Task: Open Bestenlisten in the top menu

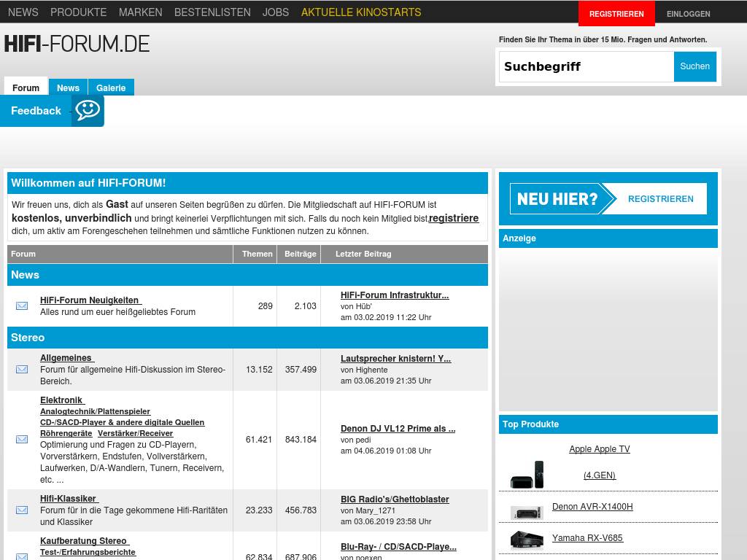Action: pyautogui.click(x=212, y=12)
